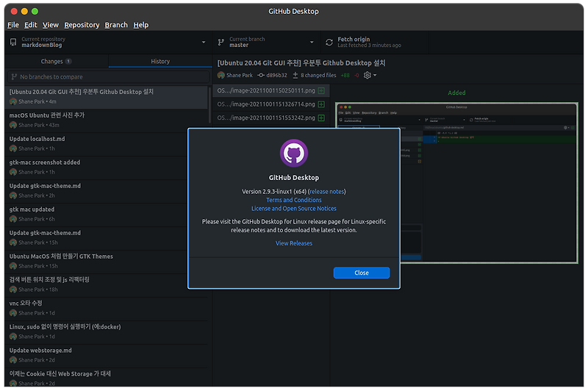Open the File menu
Screen dimensions: 588x391
tap(13, 25)
